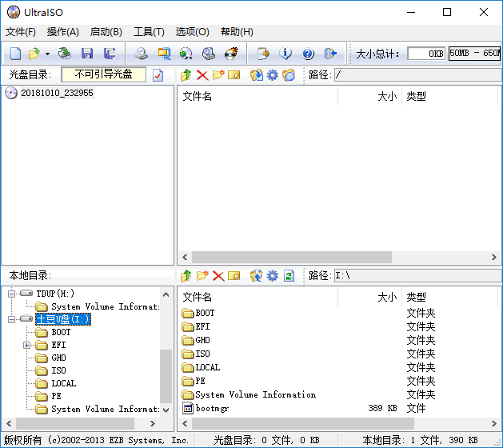503x448 pixels.
Task: Open the 选项(O) menu
Action: pos(193,32)
